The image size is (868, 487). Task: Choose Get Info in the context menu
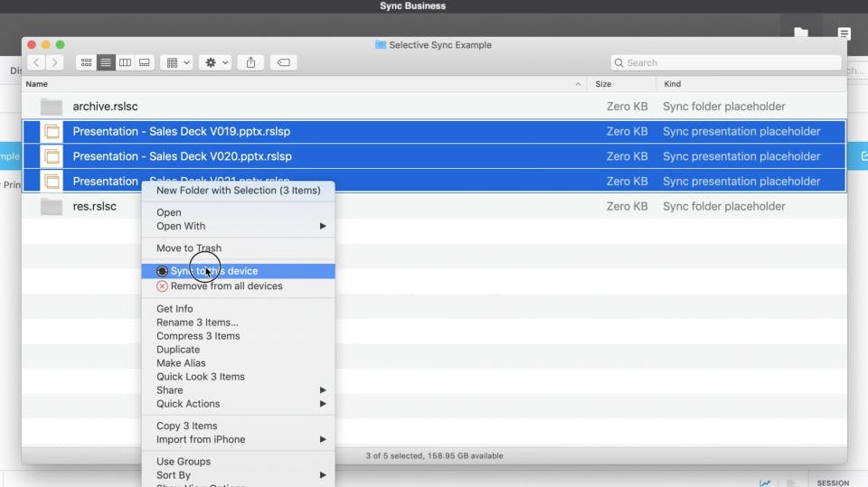(238, 309)
